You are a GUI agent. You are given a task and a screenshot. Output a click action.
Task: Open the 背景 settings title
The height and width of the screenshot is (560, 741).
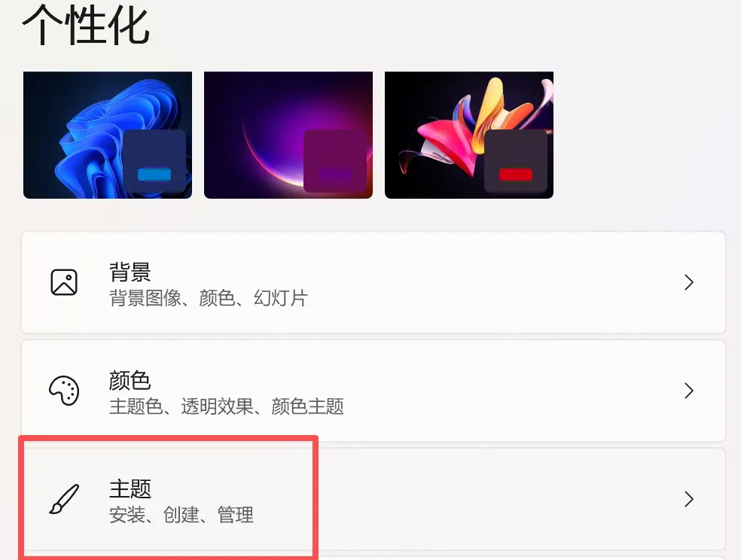130,272
